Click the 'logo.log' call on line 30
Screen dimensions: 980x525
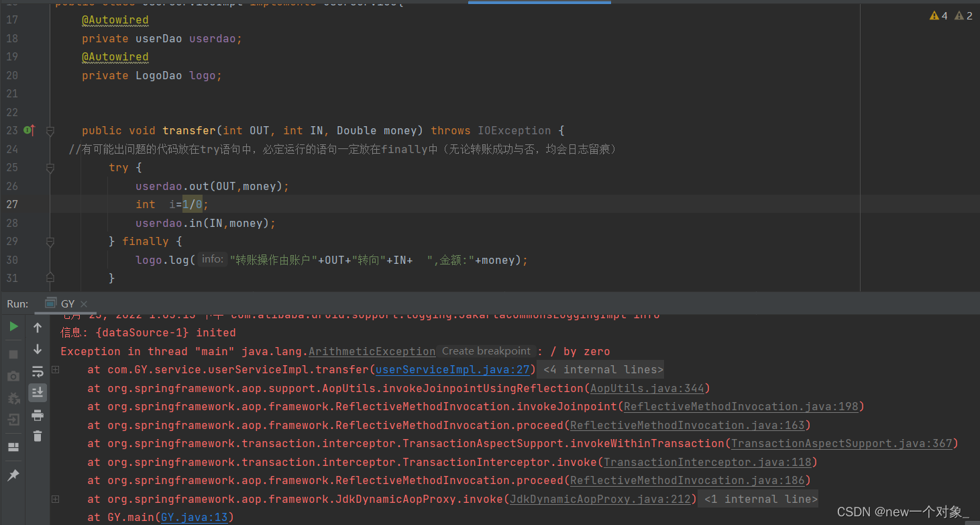[162, 260]
